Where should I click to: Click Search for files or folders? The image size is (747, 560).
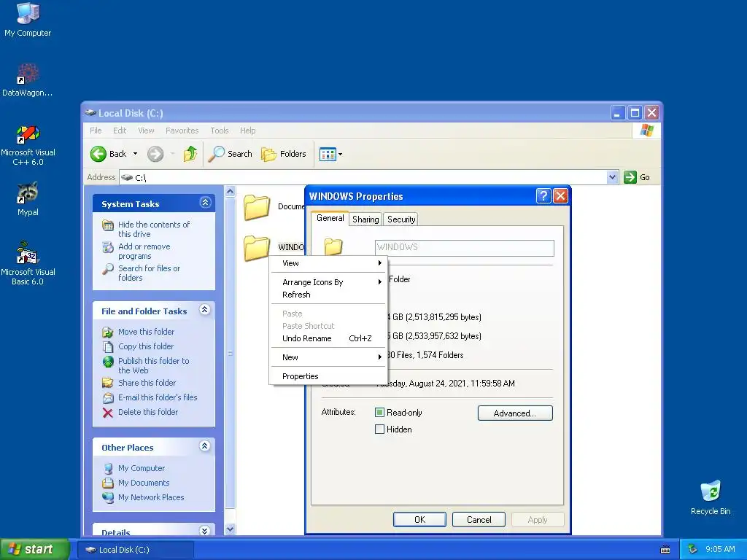149,273
